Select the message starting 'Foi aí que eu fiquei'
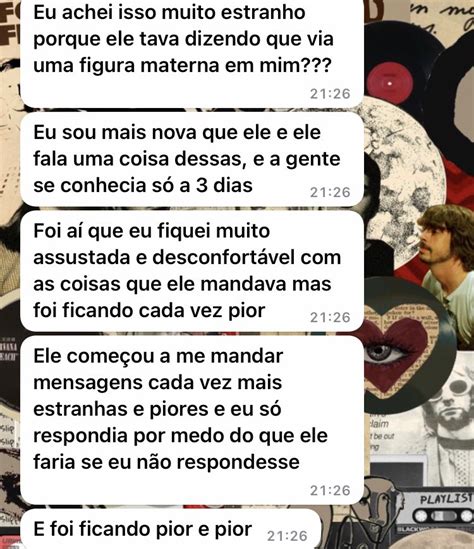The height and width of the screenshot is (549, 474). pyautogui.click(x=192, y=271)
